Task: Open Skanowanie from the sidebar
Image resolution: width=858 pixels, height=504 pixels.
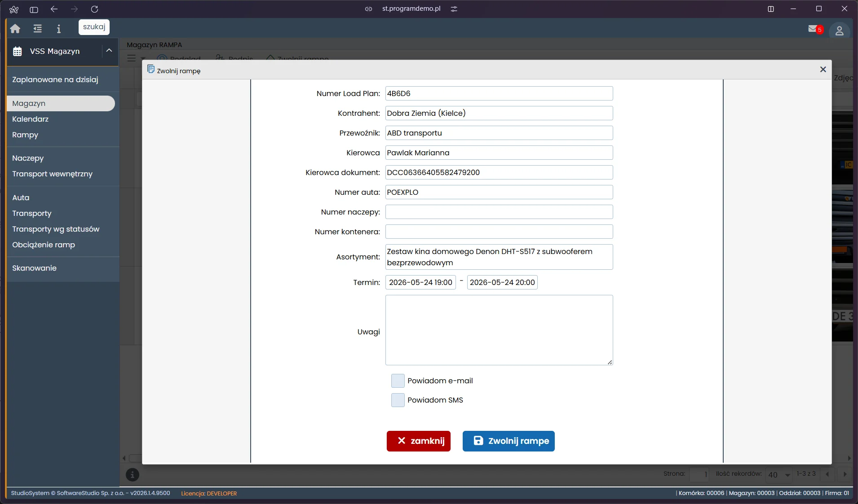Action: 35,268
